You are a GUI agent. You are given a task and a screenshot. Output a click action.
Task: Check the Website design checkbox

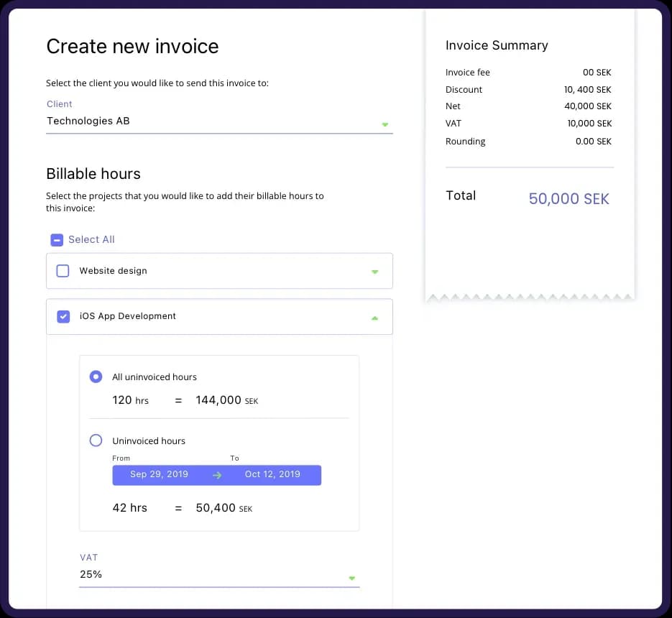coord(63,271)
